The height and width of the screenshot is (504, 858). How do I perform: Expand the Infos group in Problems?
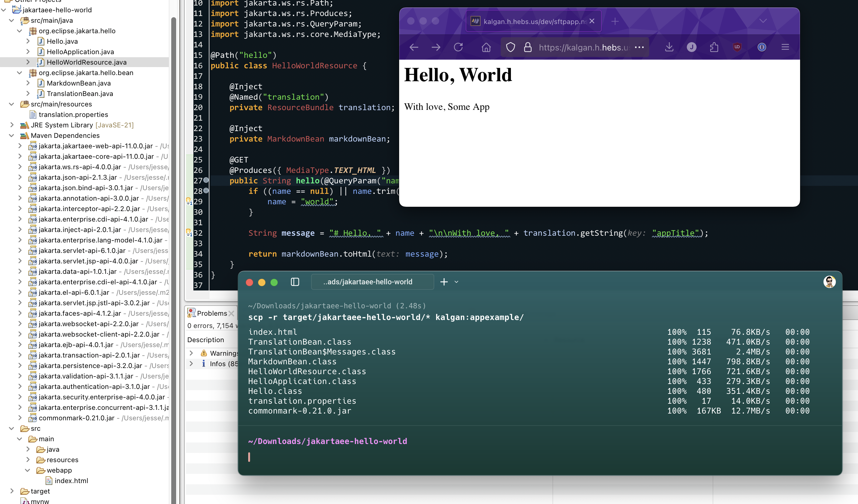click(x=191, y=364)
